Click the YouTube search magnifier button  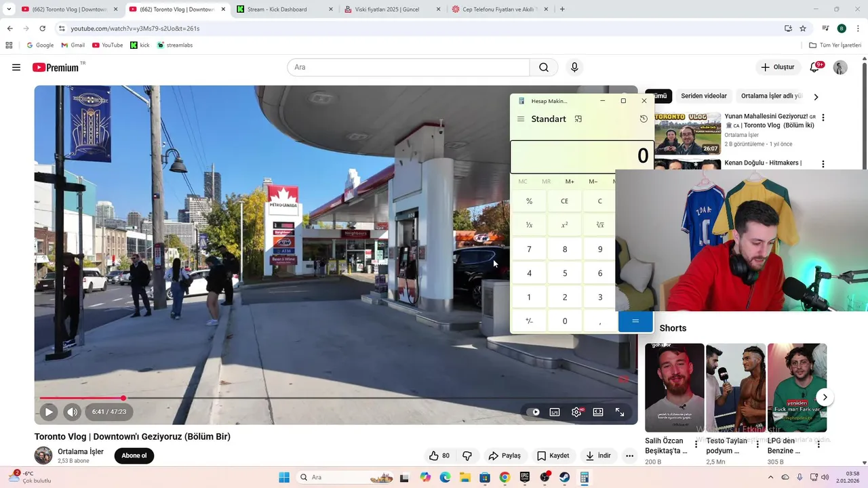pyautogui.click(x=544, y=67)
